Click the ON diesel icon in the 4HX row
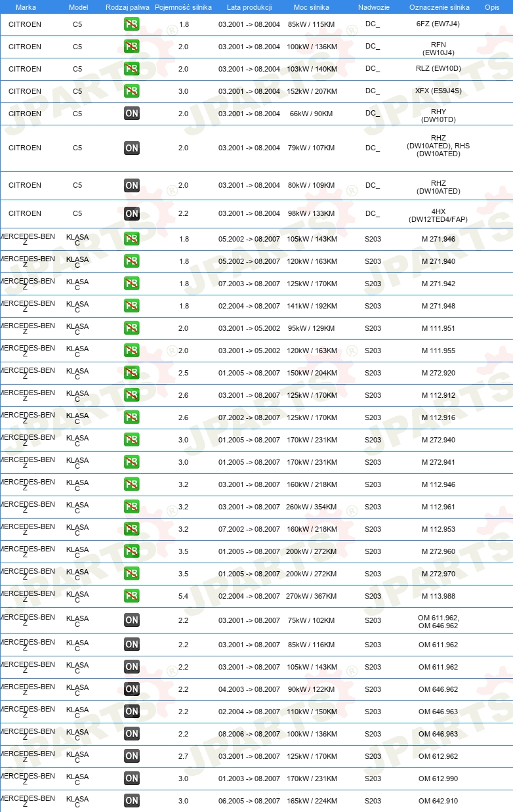The height and width of the screenshot is (812, 513). pyautogui.click(x=132, y=213)
